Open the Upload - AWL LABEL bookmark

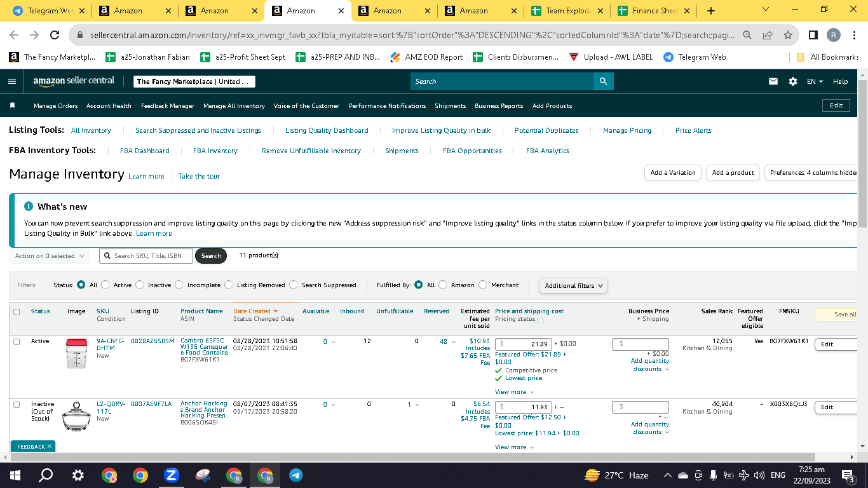(x=610, y=57)
